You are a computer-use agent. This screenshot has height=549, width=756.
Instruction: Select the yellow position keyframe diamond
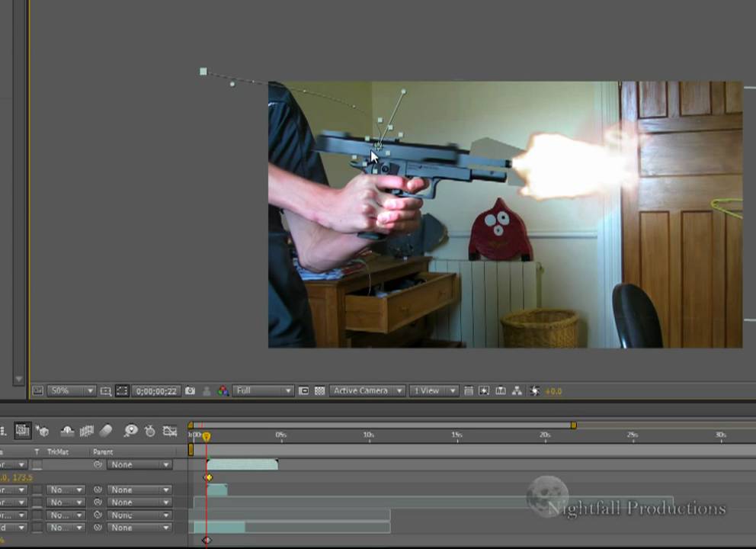point(208,477)
